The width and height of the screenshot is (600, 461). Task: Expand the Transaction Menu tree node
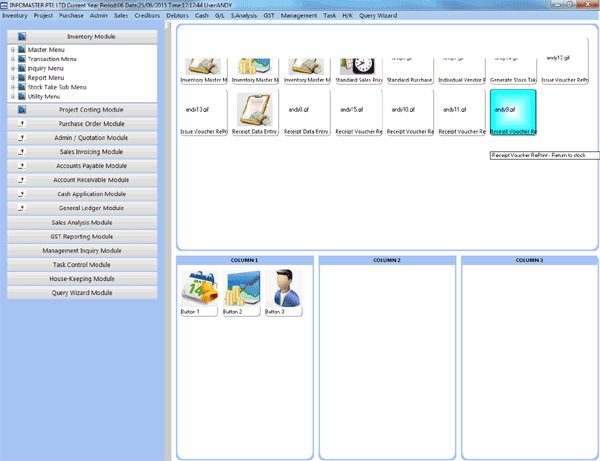coord(11,59)
